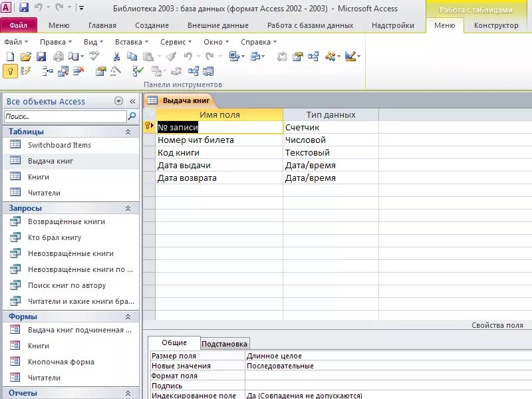Viewport: 532px width, 399px height.
Task: Select the Общие properties tab
Action: click(174, 342)
